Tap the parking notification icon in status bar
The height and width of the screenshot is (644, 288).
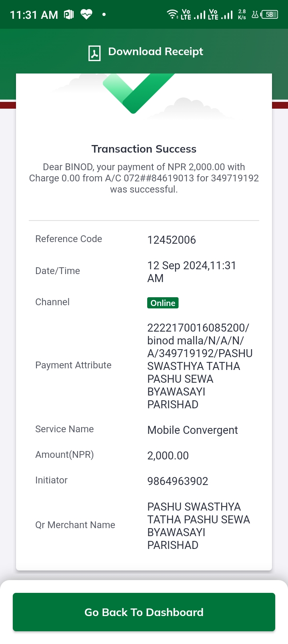tap(69, 15)
